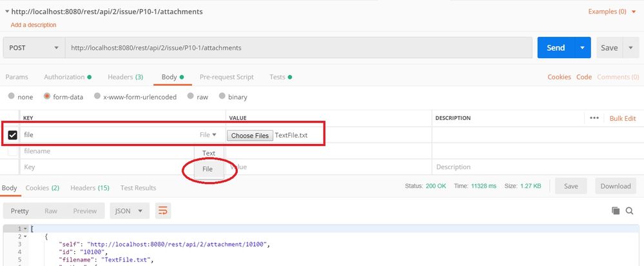Image resolution: width=644 pixels, height=266 pixels.
Task: Check the filename row checkbox
Action: [13, 151]
